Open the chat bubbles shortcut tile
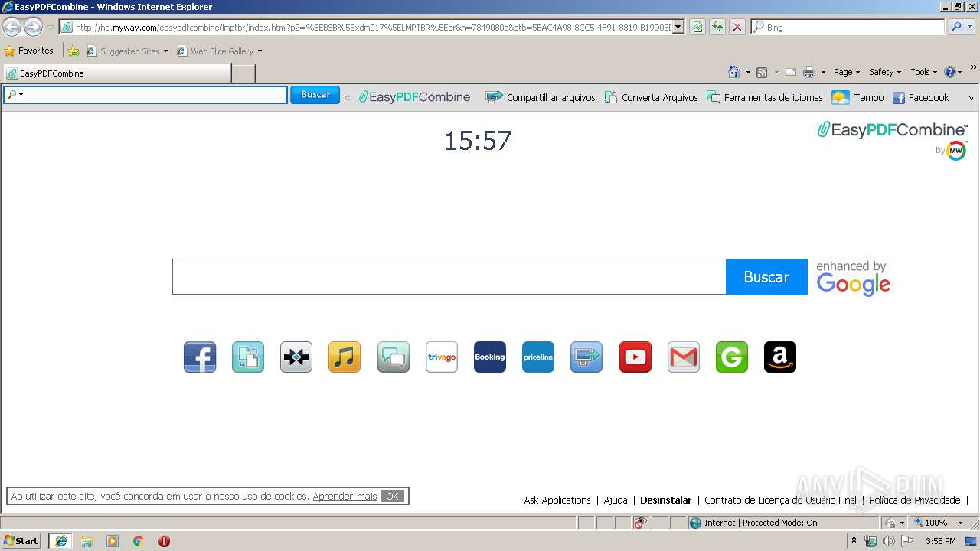 394,357
